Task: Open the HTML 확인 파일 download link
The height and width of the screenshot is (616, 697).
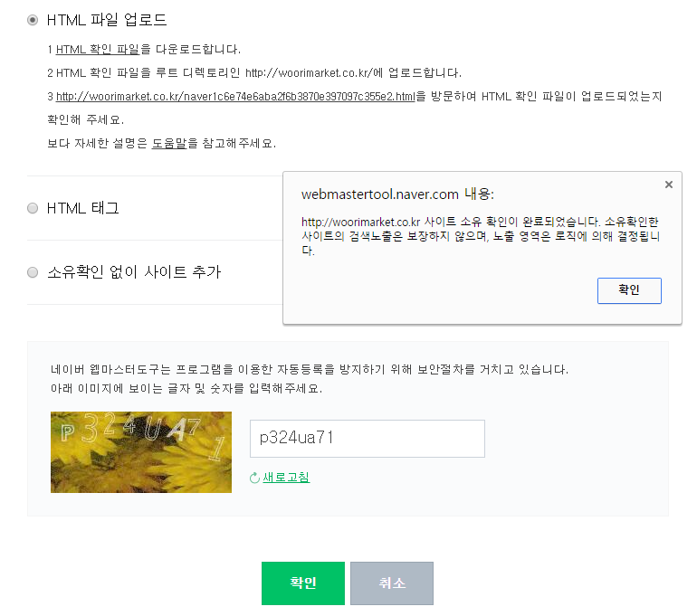Action: (98, 49)
